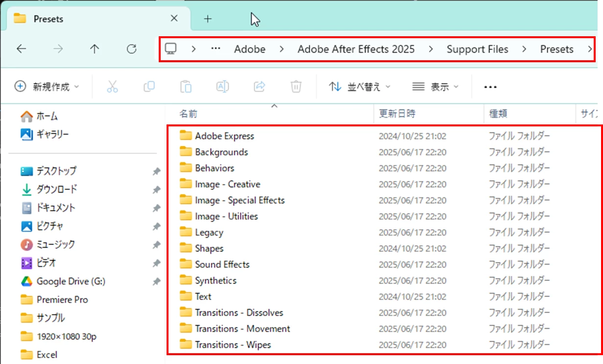The image size is (603, 364).
Task: Unpin ドキュメント using its pin icon
Action: (156, 208)
